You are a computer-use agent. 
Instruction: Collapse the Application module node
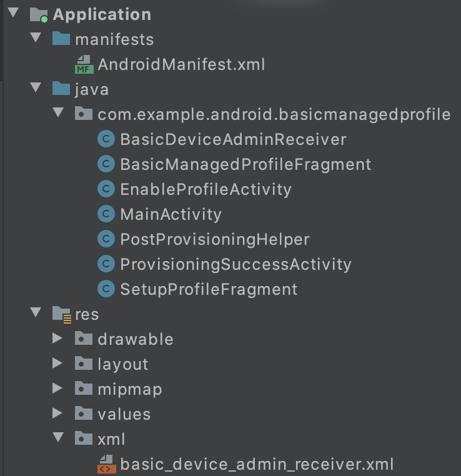(x=13, y=12)
